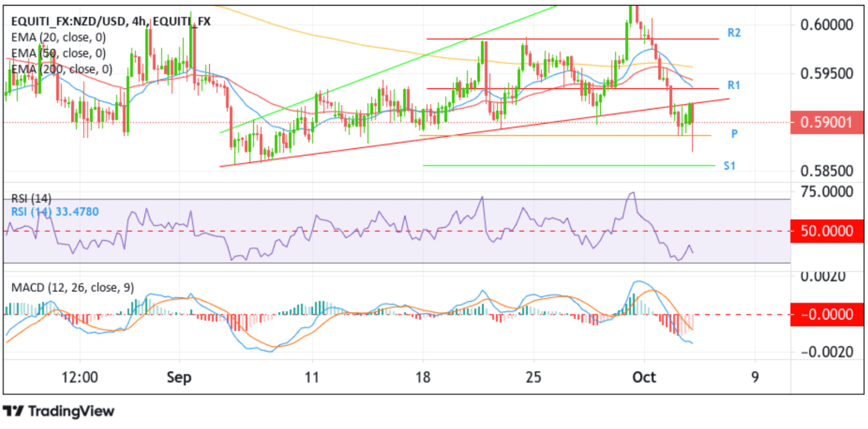
Task: Select the RSI (14) pane title
Action: 31,198
